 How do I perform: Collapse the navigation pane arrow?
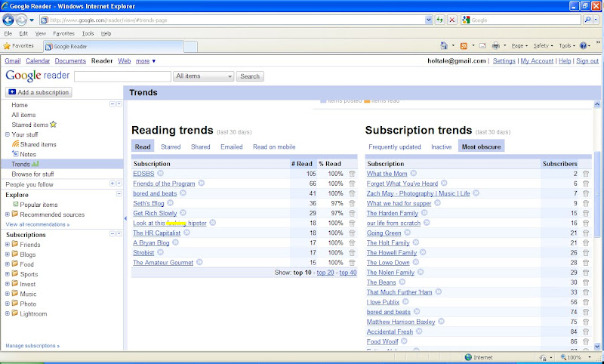[125, 218]
